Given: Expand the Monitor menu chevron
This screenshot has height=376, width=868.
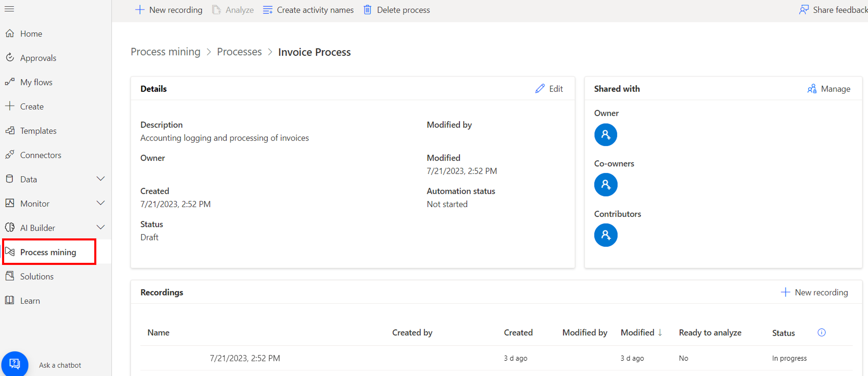Looking at the screenshot, I should click(x=100, y=203).
